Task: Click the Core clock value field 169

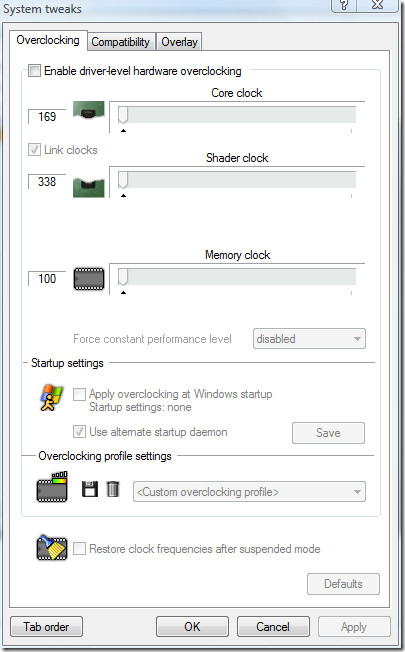Action: [x=47, y=116]
